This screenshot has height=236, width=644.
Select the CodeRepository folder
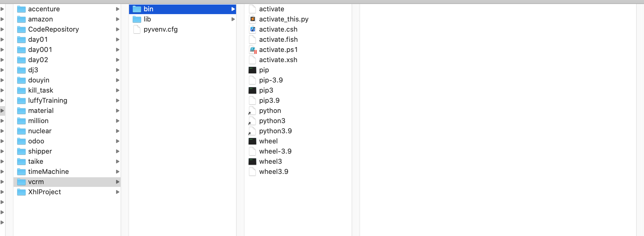pyautogui.click(x=53, y=29)
